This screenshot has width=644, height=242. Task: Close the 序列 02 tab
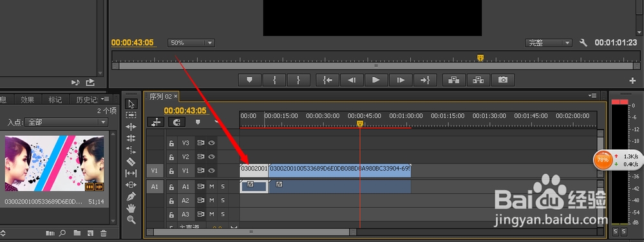(x=175, y=97)
